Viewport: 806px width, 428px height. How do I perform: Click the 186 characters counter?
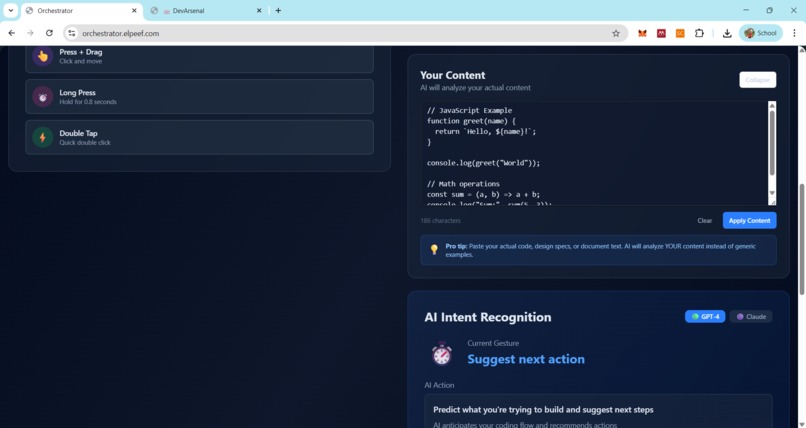point(441,220)
